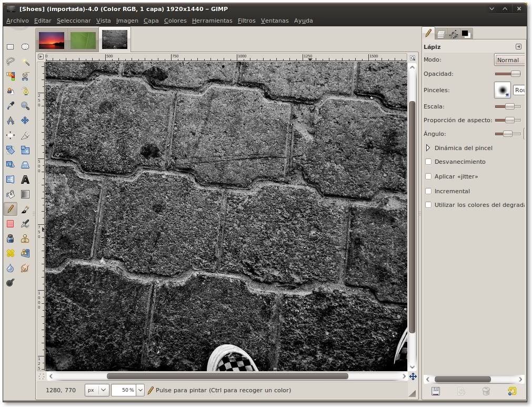
Task: Enable the Incremental checkbox
Action: click(x=428, y=191)
